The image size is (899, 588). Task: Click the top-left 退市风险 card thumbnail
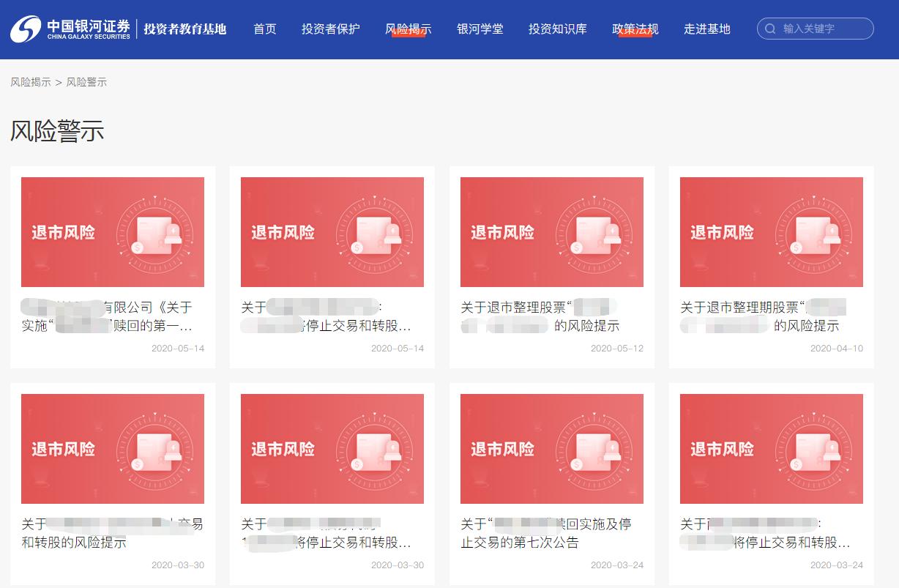112,231
